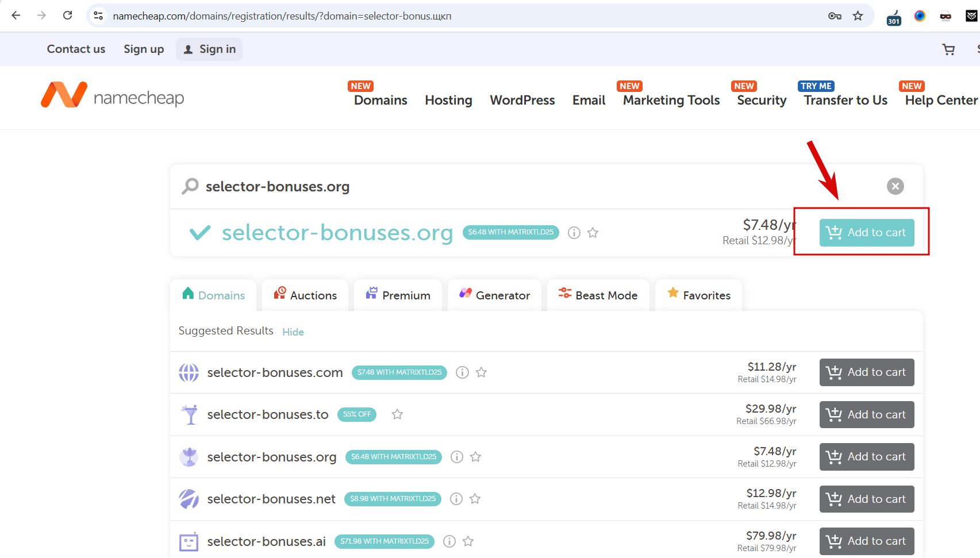Click the password key icon in the address bar

(835, 16)
